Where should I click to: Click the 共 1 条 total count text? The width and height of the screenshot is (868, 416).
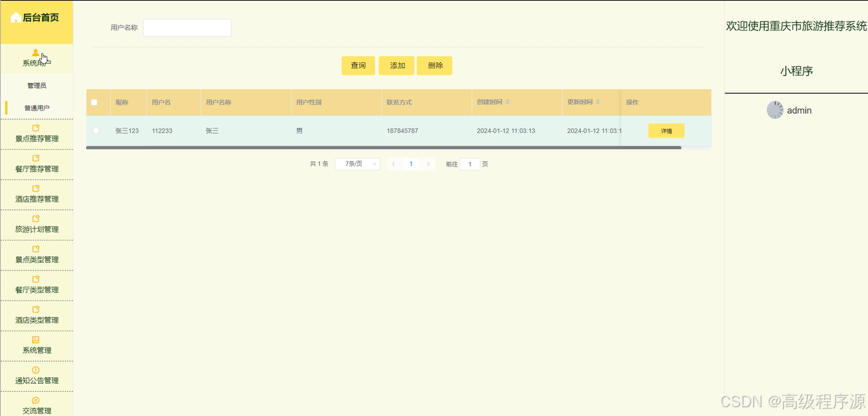(x=319, y=164)
